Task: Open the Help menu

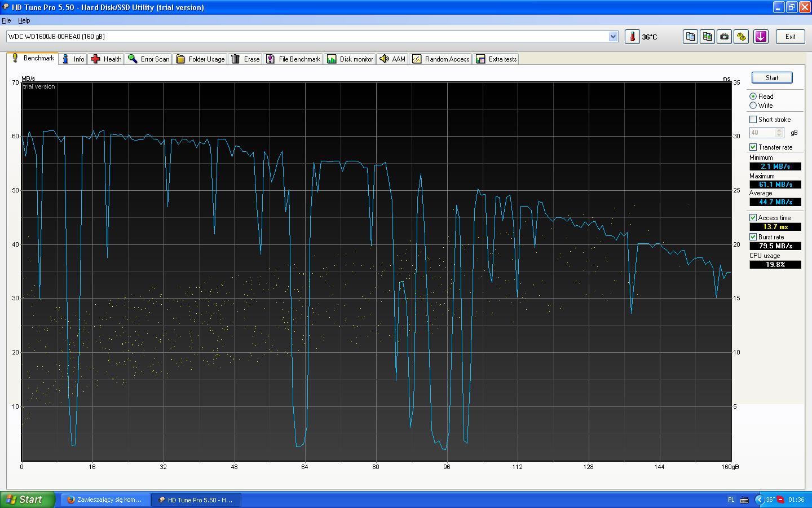Action: [x=24, y=20]
